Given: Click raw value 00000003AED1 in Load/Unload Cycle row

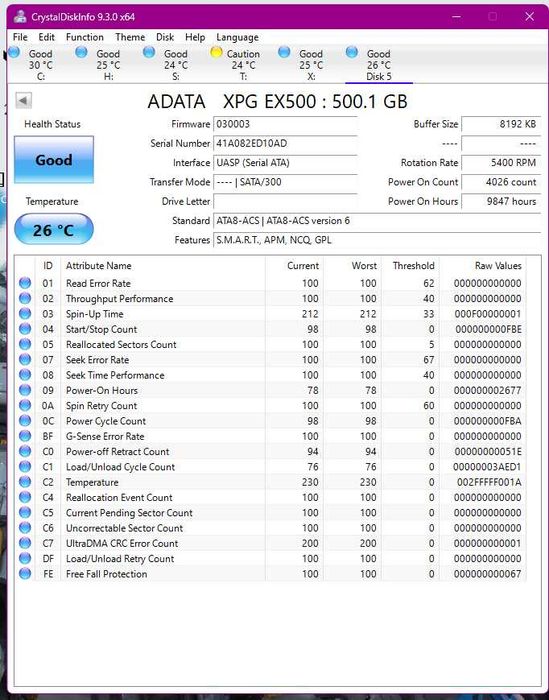Looking at the screenshot, I should [487, 467].
